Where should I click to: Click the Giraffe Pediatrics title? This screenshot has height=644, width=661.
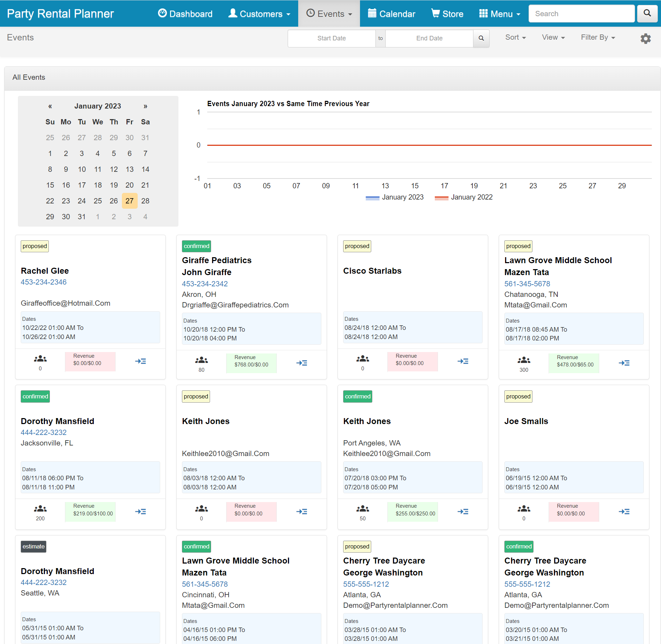217,260
